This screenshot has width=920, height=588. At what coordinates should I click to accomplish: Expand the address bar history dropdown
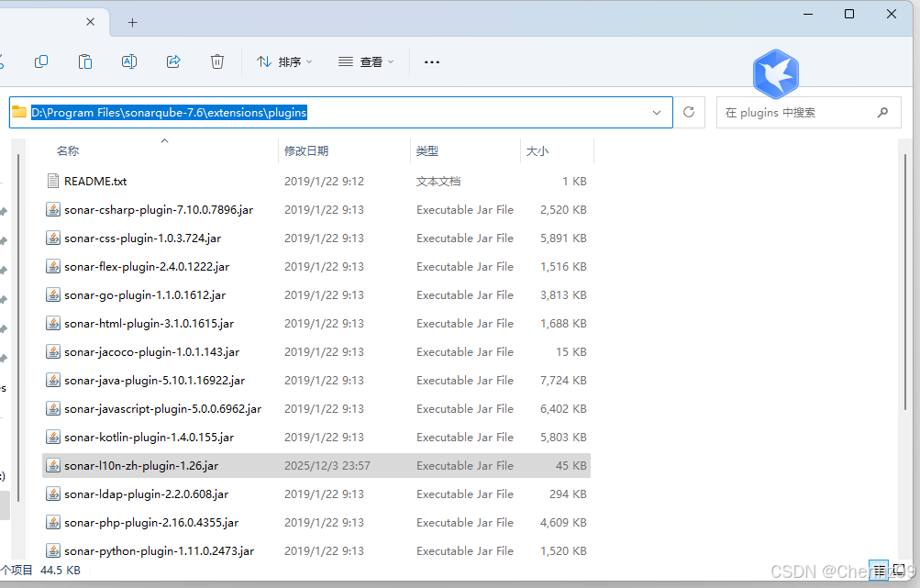pos(657,113)
